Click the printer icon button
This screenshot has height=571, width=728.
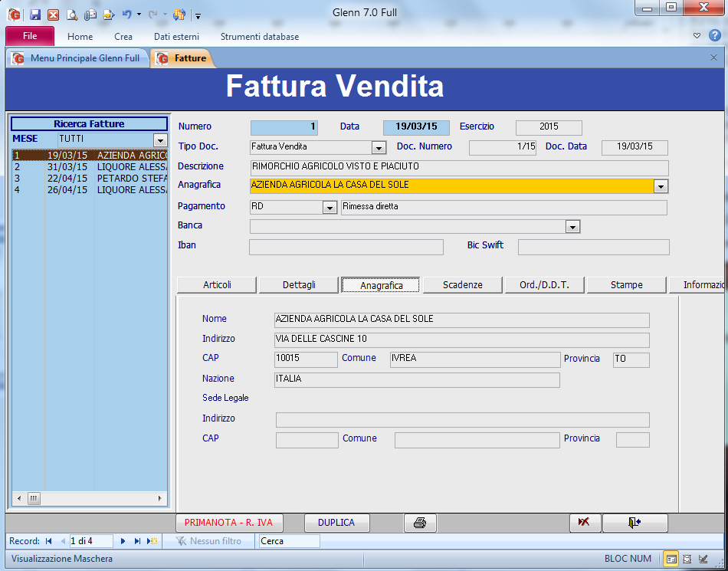420,523
